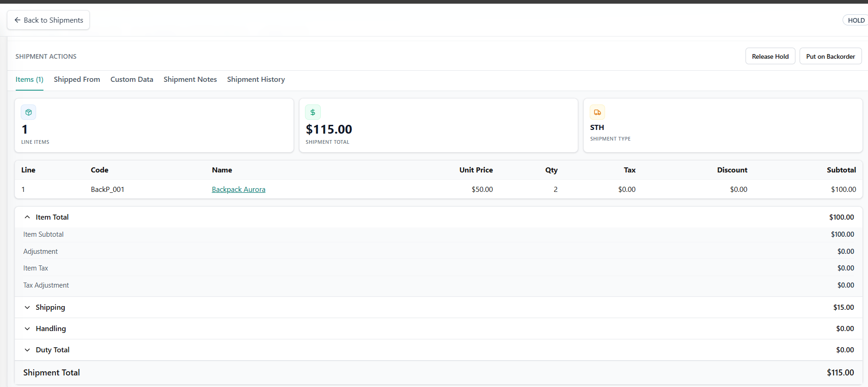Click the package box icon above Line Items
The image size is (868, 387).
pyautogui.click(x=29, y=112)
